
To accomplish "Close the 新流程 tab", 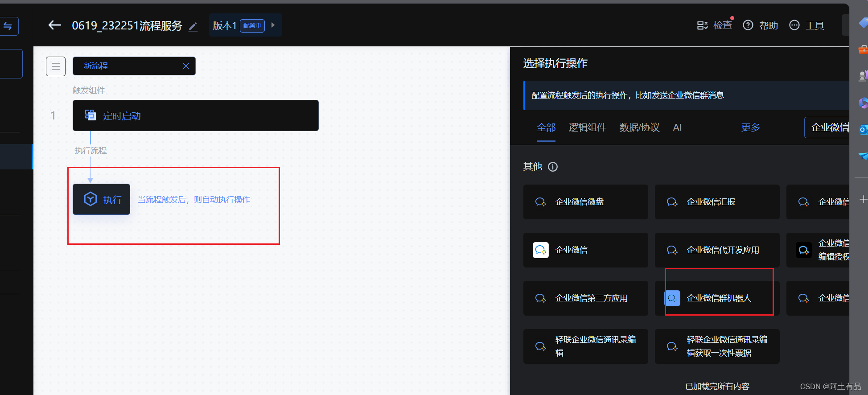I will (x=186, y=66).
